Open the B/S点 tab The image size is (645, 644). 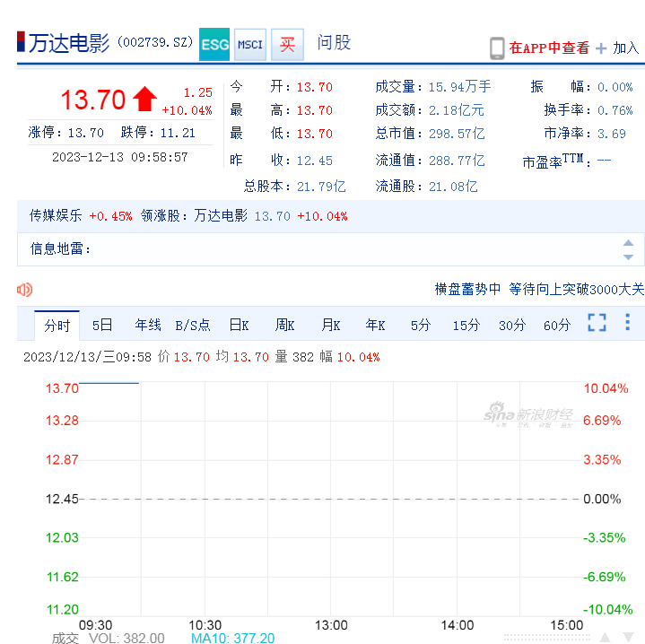pyautogui.click(x=193, y=326)
